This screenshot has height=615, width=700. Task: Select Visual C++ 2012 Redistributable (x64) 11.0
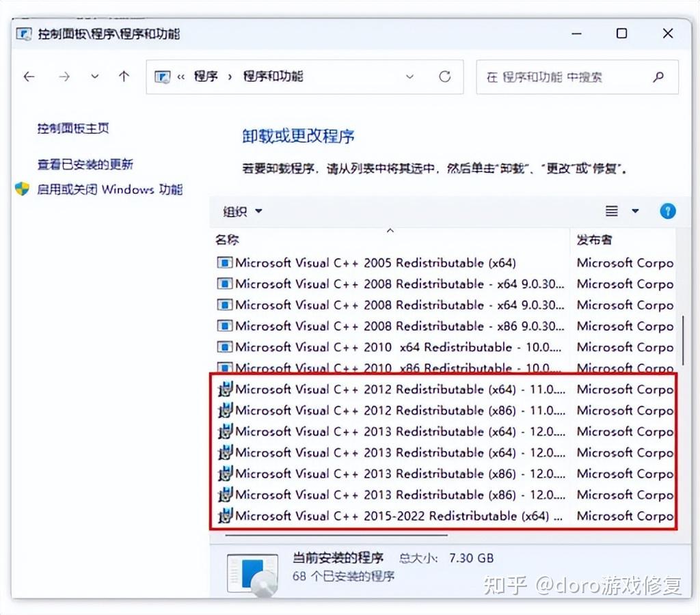coord(400,389)
